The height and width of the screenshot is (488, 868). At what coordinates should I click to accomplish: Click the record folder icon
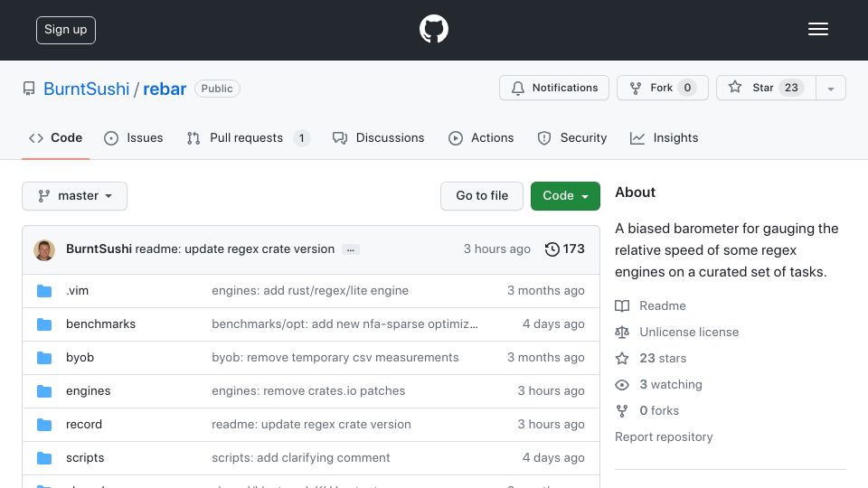(44, 425)
